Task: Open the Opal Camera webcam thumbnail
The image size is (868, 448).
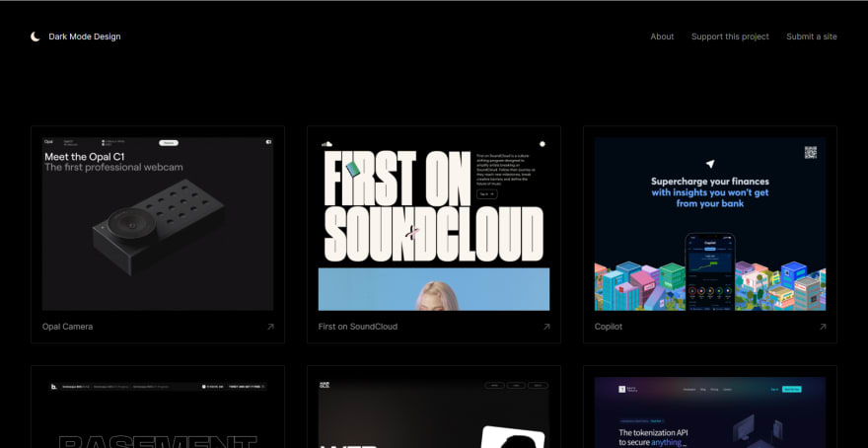Action: (158, 224)
